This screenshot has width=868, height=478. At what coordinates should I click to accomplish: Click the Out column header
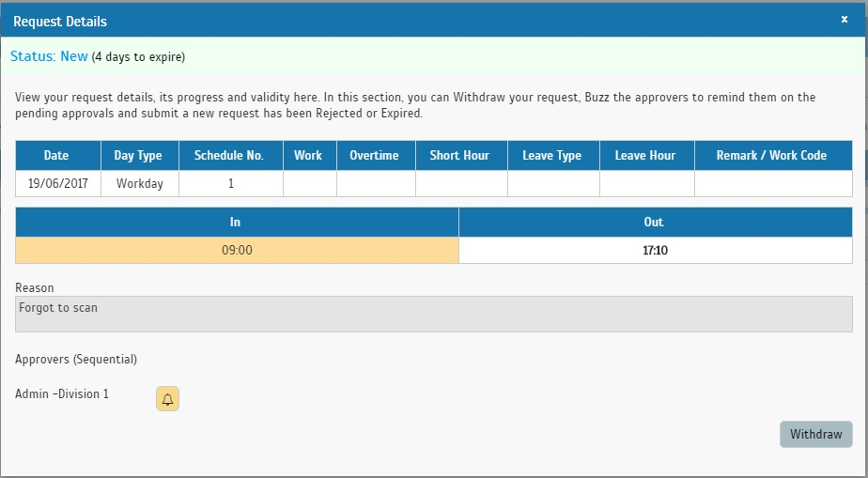[x=654, y=223]
